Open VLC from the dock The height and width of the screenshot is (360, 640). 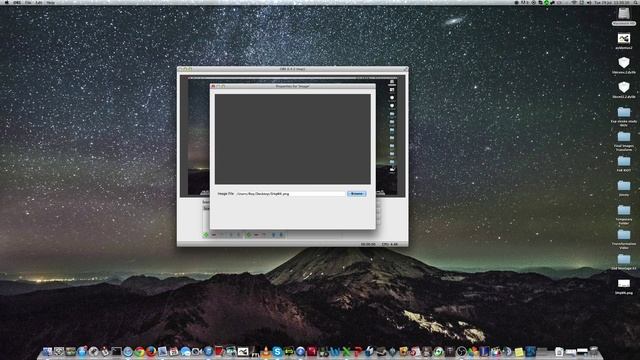click(x=266, y=351)
